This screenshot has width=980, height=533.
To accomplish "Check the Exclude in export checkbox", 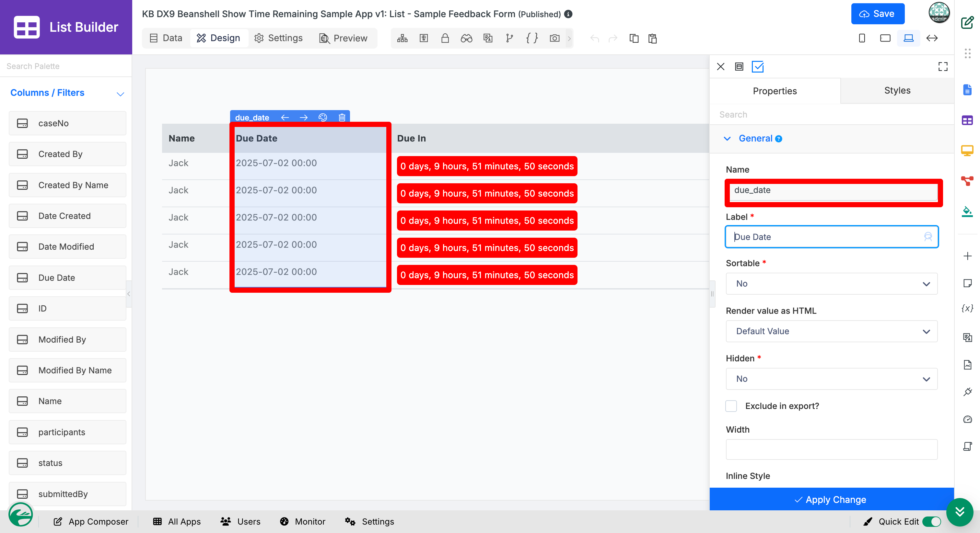I will (731, 406).
